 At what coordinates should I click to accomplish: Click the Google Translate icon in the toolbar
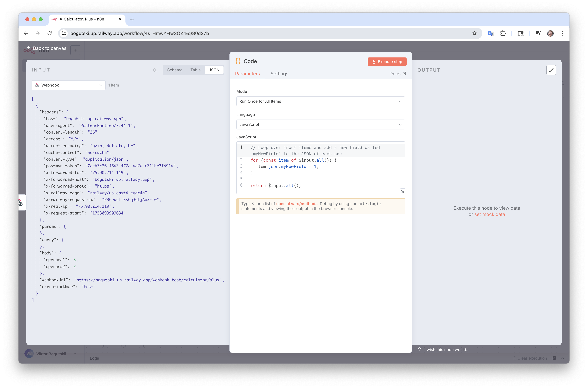click(x=491, y=33)
